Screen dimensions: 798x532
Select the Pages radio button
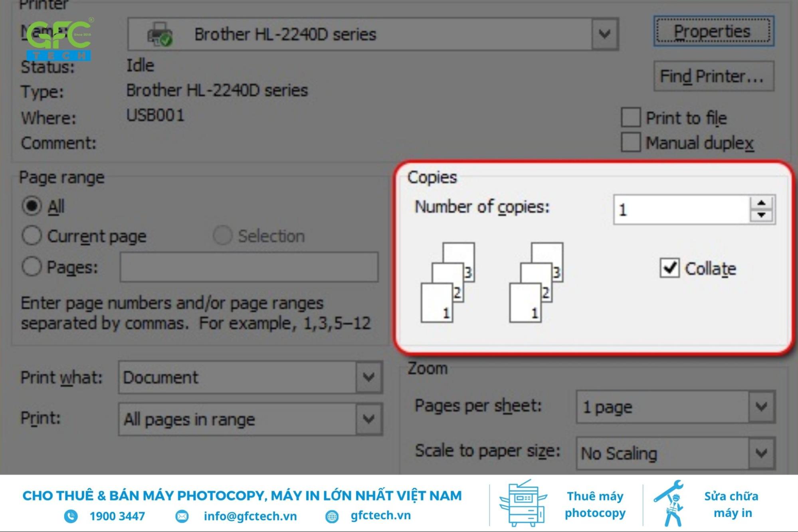point(32,267)
